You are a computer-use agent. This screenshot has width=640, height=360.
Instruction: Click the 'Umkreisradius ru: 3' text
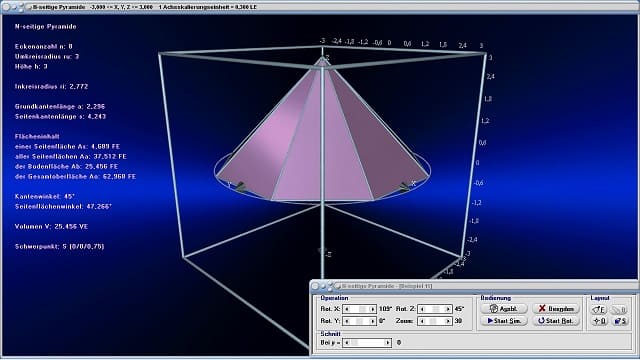coord(47,56)
